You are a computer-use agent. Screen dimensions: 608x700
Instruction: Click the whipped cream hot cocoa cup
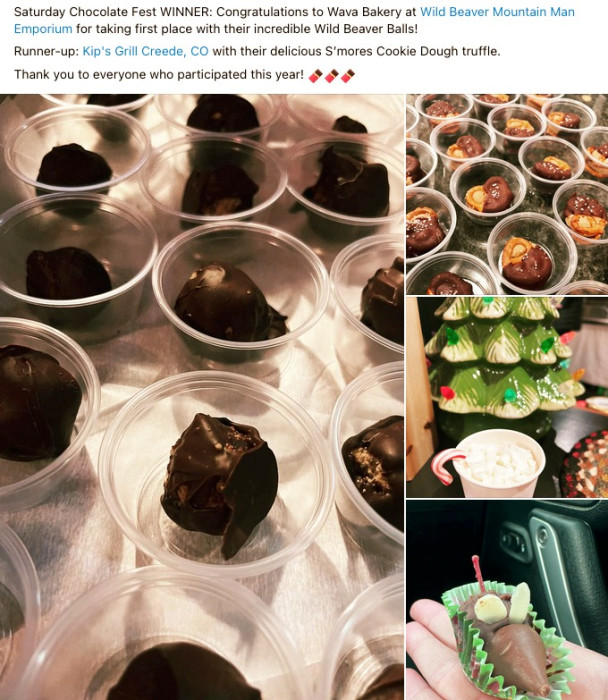tap(499, 464)
